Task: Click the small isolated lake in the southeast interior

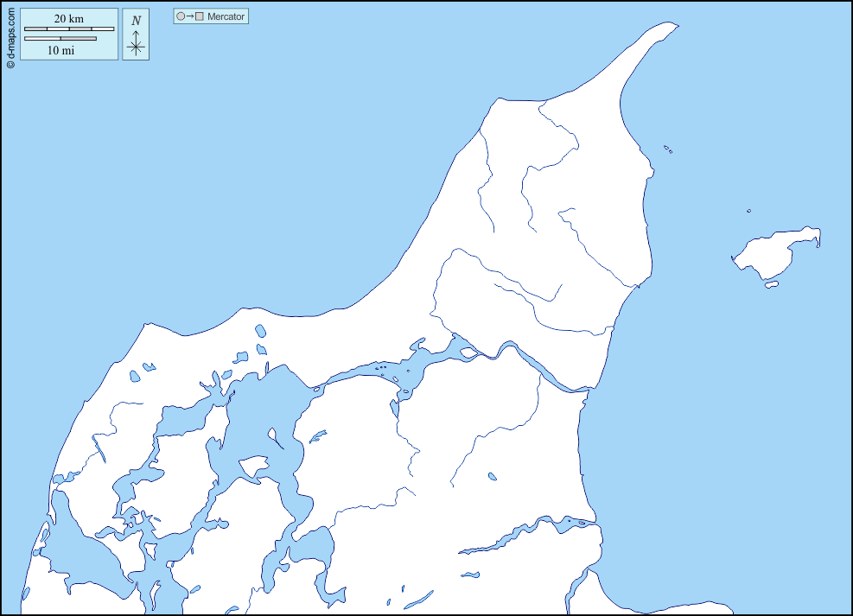Action: tap(493, 476)
